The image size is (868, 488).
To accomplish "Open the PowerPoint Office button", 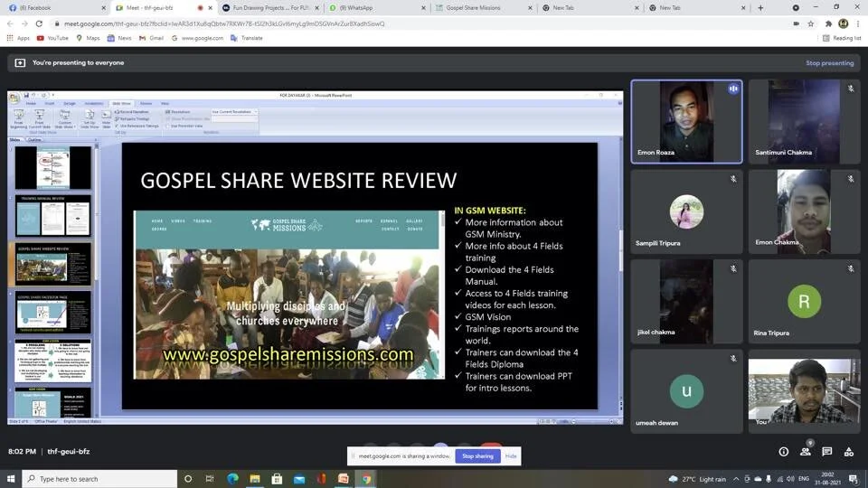I will [x=14, y=98].
